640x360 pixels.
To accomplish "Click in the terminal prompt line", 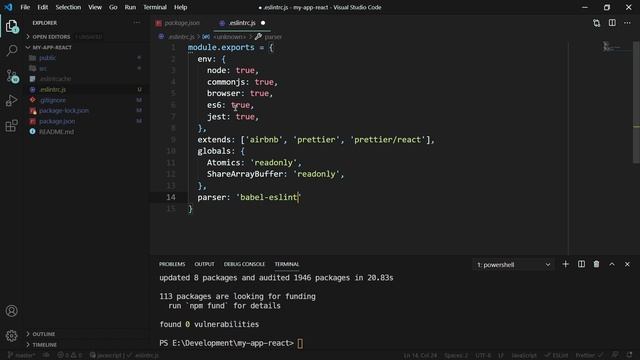I will click(x=231, y=343).
